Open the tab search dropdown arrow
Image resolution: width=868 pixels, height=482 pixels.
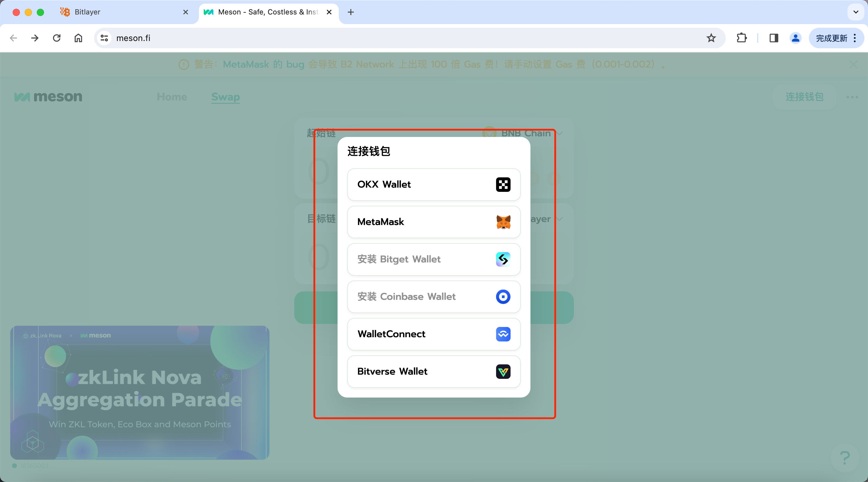tap(856, 12)
